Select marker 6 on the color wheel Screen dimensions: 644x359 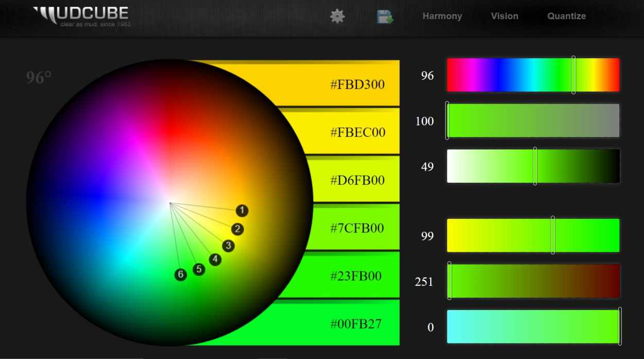[x=180, y=275]
